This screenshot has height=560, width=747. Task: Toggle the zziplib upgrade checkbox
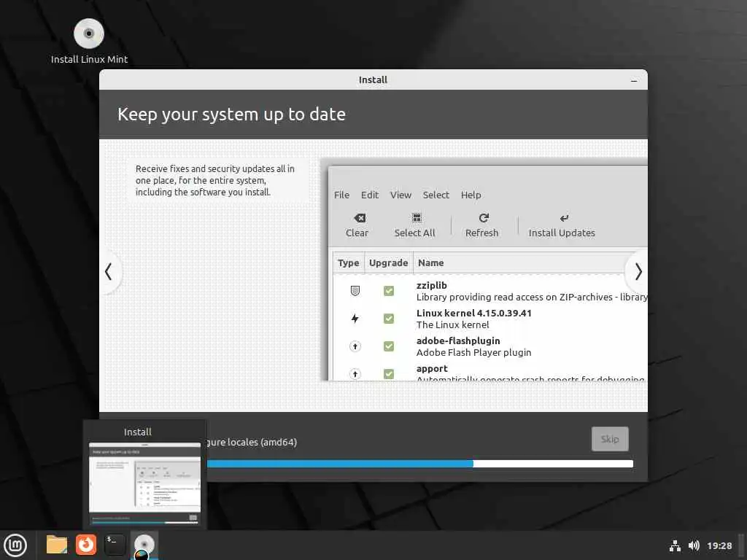[389, 290]
